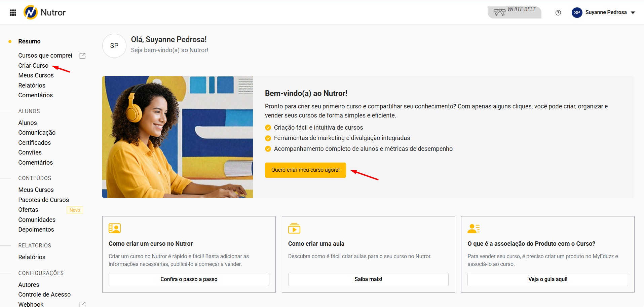Click the SP avatar in the header
Image resolution: width=644 pixels, height=307 pixels.
pos(577,12)
